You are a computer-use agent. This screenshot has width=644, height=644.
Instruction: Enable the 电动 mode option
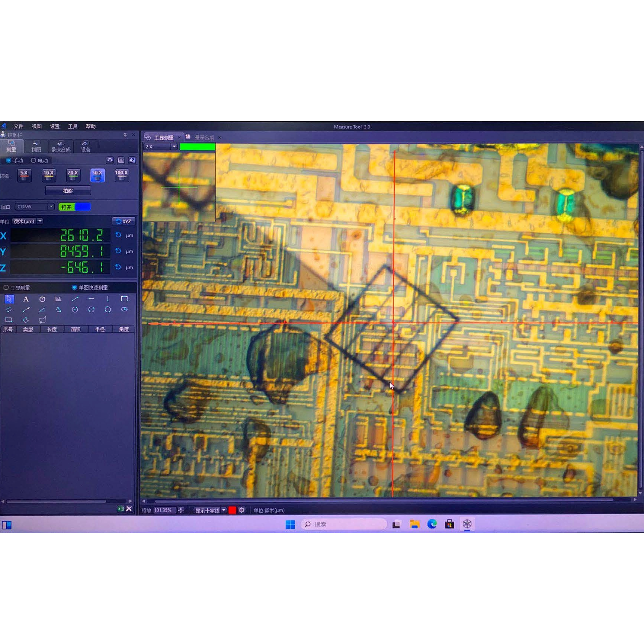click(x=34, y=160)
